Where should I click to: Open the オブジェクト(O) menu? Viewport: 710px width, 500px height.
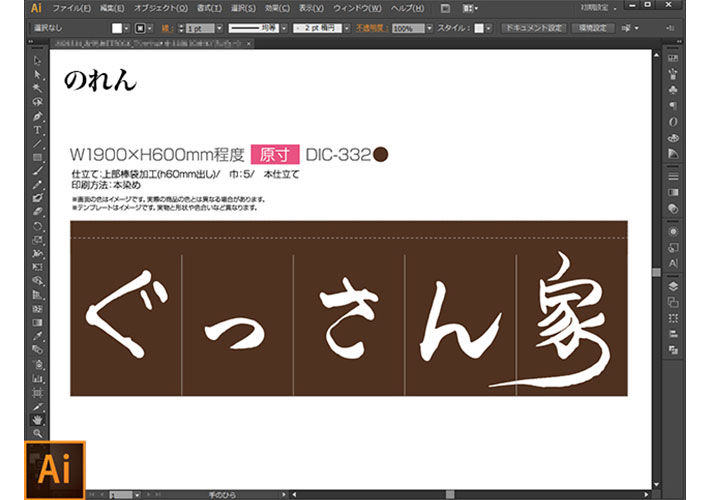pos(161,8)
